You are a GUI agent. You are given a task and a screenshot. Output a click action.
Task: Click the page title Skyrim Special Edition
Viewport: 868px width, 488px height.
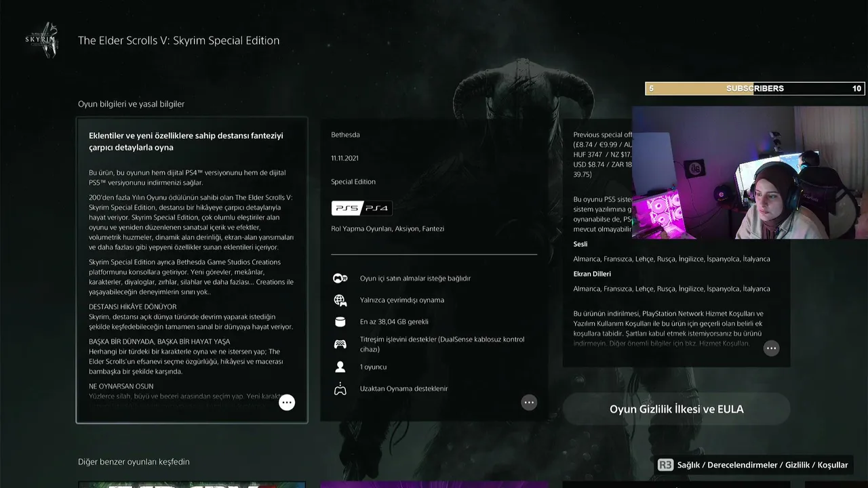tap(178, 40)
